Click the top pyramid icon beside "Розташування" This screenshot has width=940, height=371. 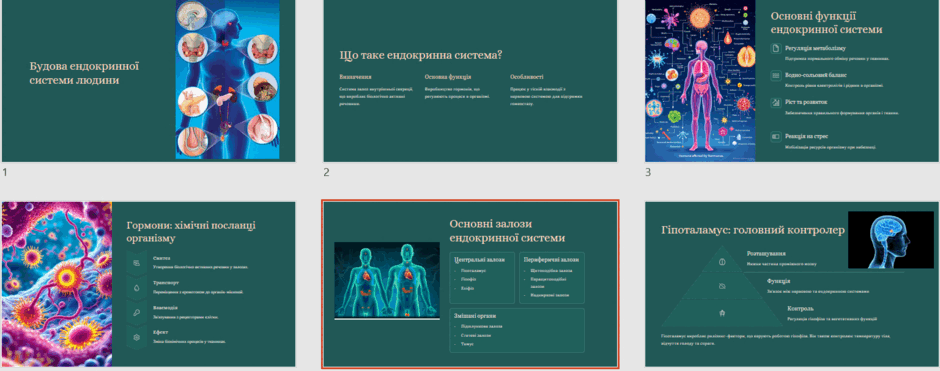click(x=722, y=261)
